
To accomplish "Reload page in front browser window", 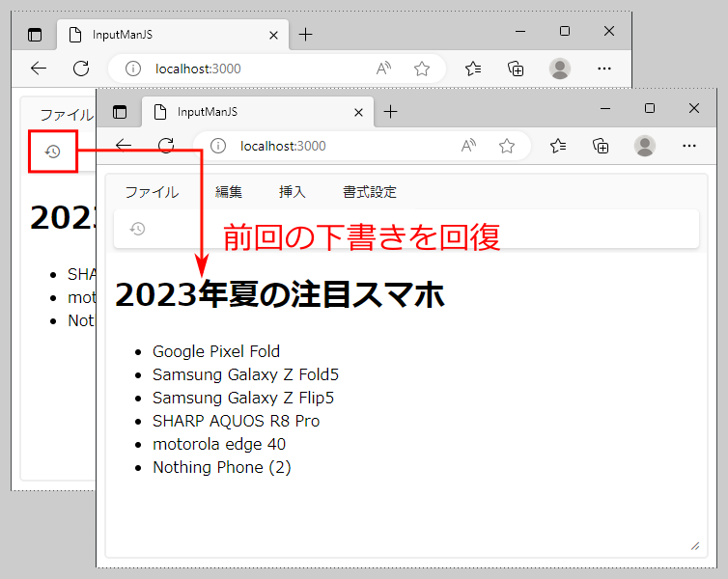I will [166, 146].
